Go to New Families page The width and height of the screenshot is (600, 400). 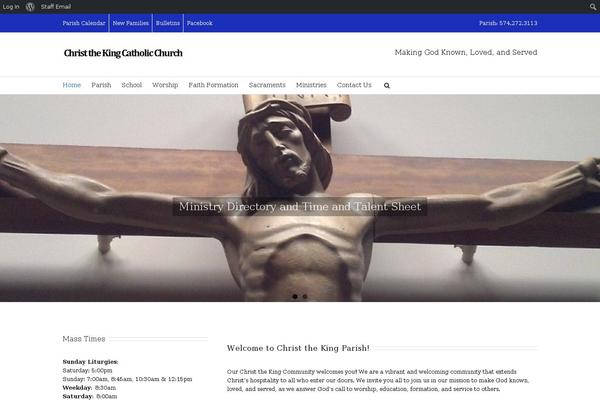click(130, 23)
